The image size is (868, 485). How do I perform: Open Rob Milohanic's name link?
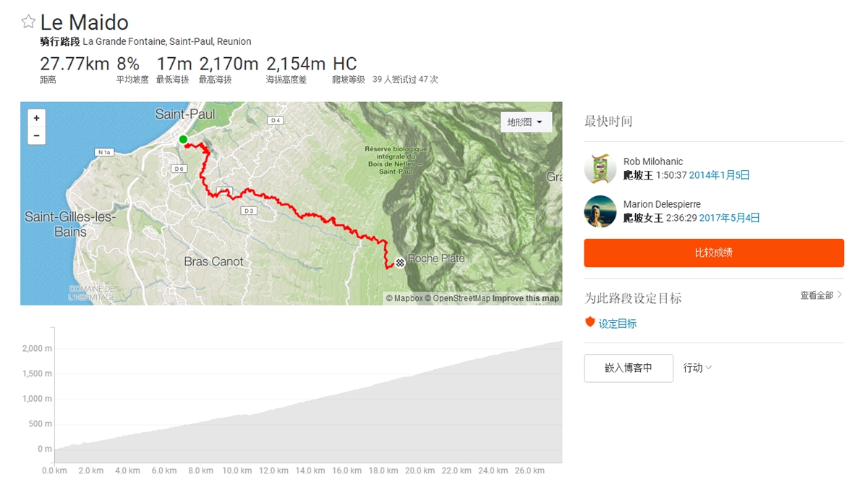[x=653, y=161]
